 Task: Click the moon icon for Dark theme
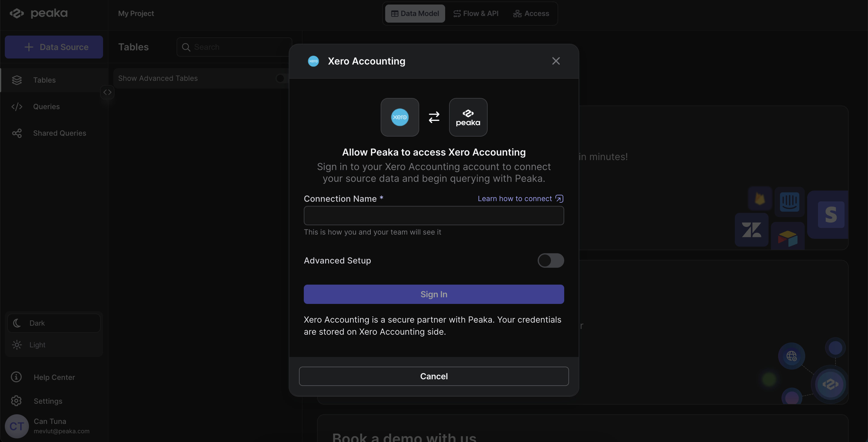tap(17, 323)
